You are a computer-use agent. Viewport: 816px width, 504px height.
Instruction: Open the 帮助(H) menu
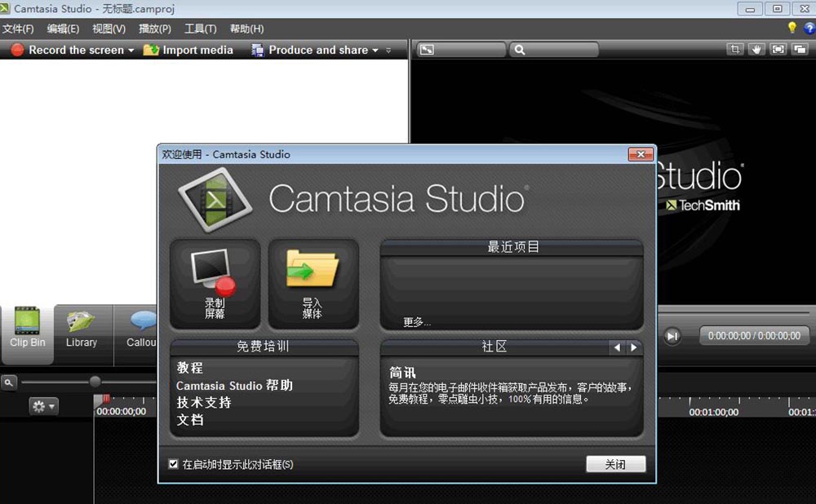click(x=246, y=29)
